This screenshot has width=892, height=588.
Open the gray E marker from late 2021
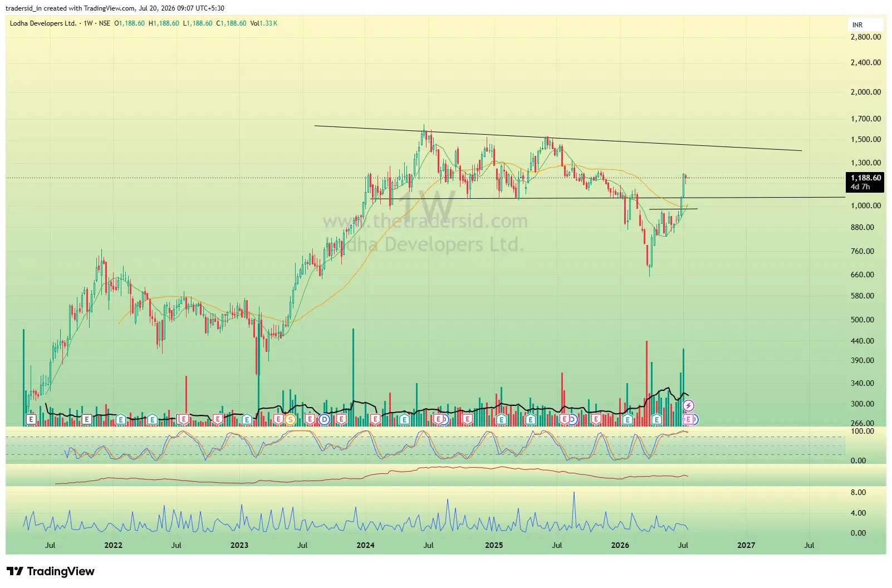(x=86, y=419)
